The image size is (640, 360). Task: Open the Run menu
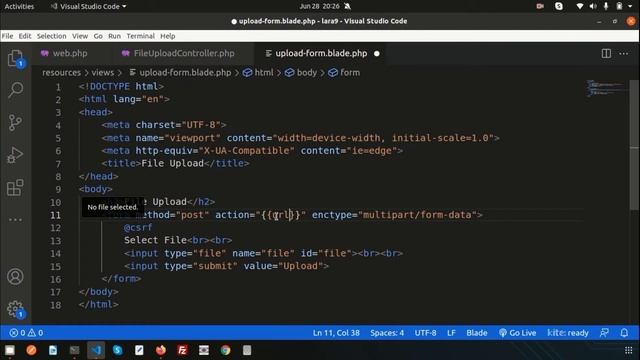pyautogui.click(x=114, y=36)
